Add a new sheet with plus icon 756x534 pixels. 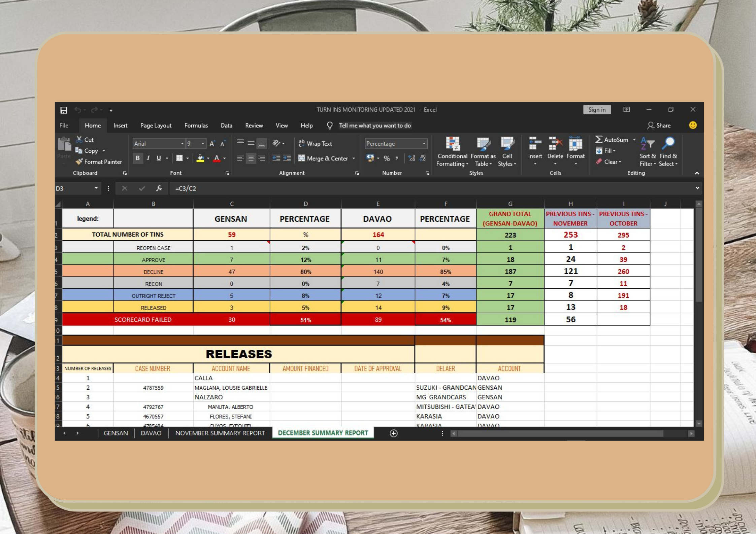pos(393,433)
